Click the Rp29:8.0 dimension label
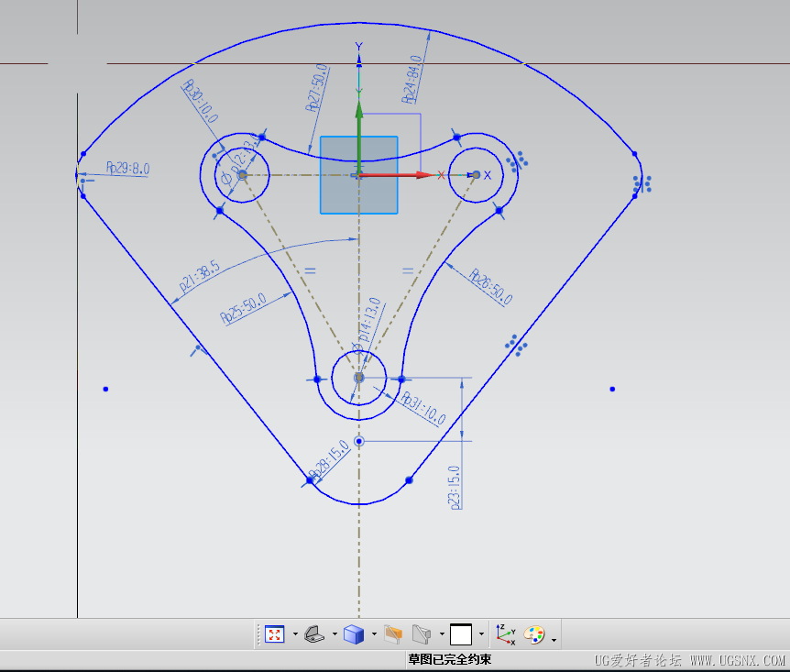790x672 pixels. click(x=127, y=169)
